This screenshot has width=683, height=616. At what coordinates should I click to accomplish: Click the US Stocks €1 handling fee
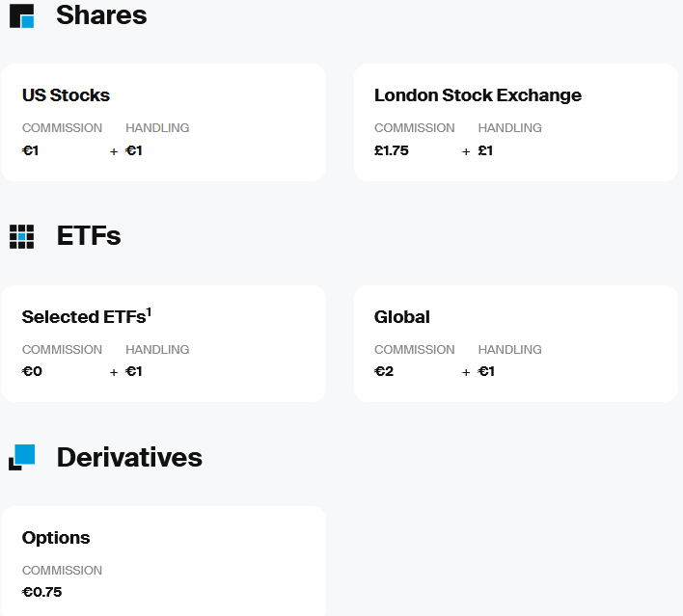(134, 150)
